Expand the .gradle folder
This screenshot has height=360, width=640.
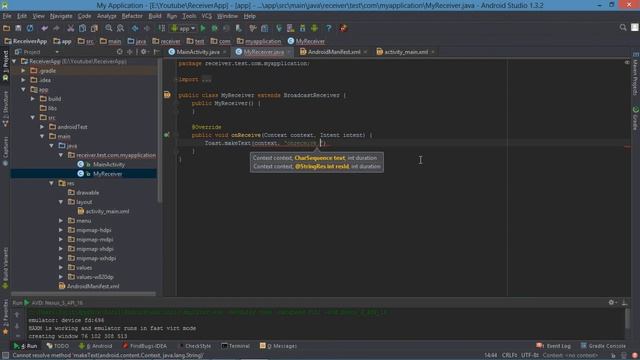click(x=23, y=71)
